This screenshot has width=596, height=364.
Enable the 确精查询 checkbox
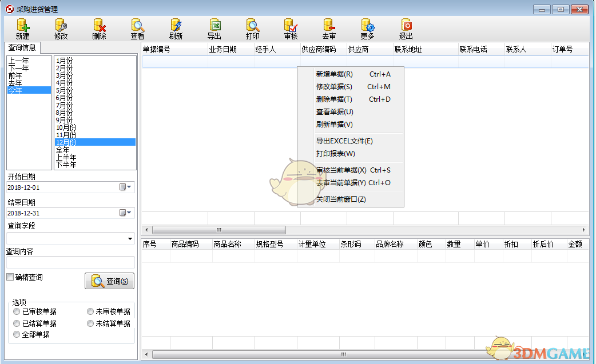click(10, 275)
